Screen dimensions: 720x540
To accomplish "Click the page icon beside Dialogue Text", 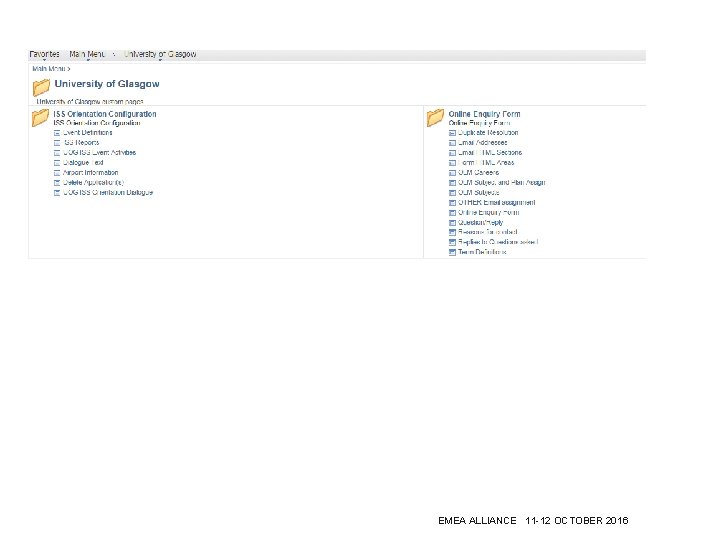I will point(57,163).
